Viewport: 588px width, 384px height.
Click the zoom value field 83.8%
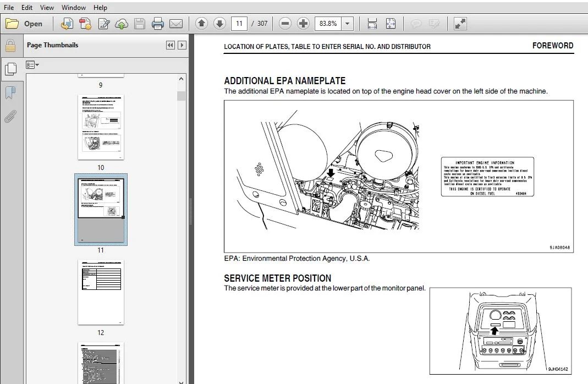click(328, 24)
